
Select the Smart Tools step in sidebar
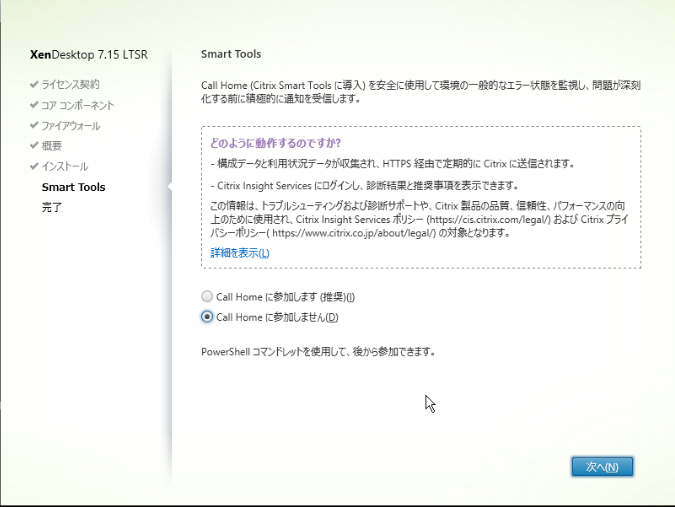[74, 187]
